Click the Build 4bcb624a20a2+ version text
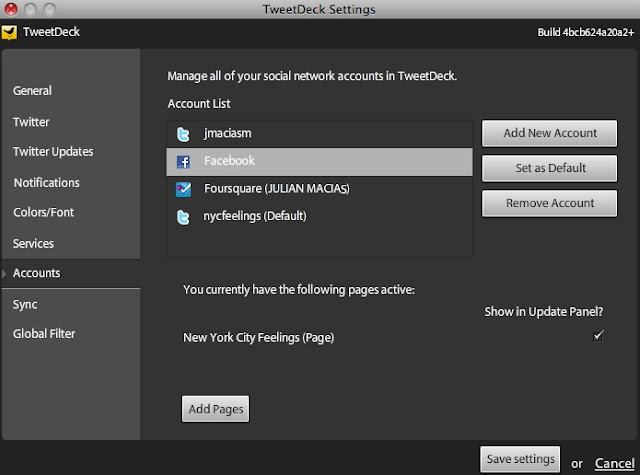Viewport: 640px width, 475px height. coord(585,32)
